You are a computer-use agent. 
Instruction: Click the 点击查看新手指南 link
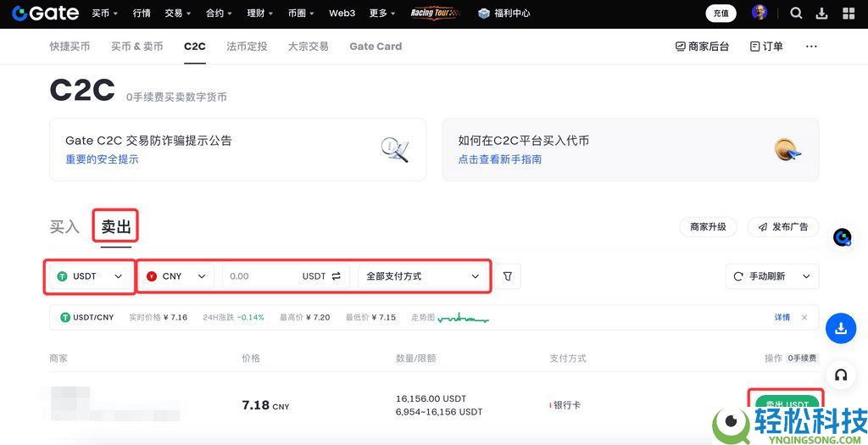pos(500,159)
